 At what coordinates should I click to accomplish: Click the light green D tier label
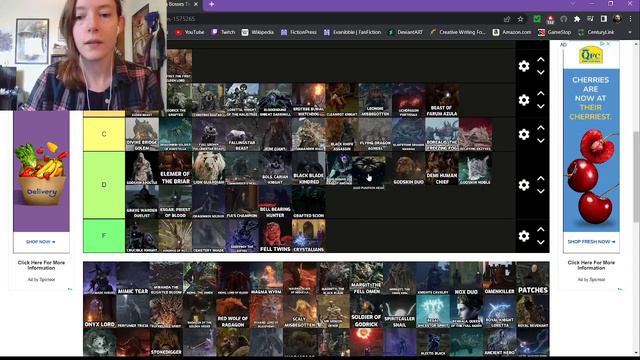104,185
